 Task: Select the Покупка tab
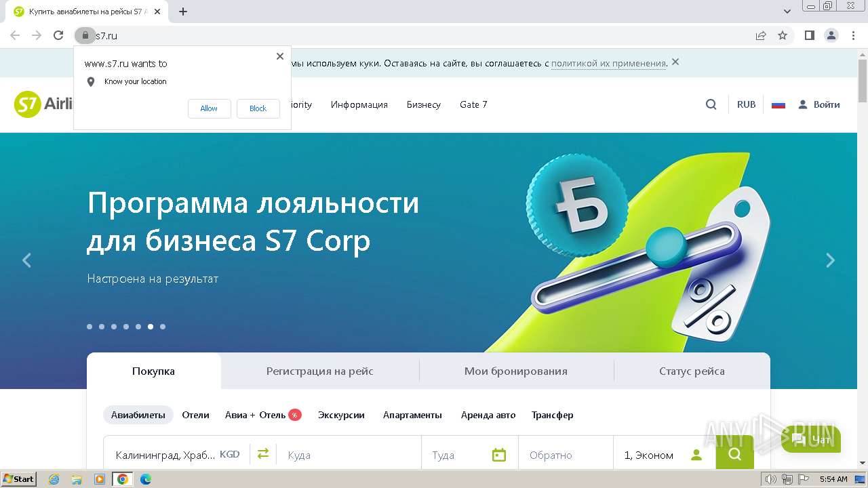(154, 371)
